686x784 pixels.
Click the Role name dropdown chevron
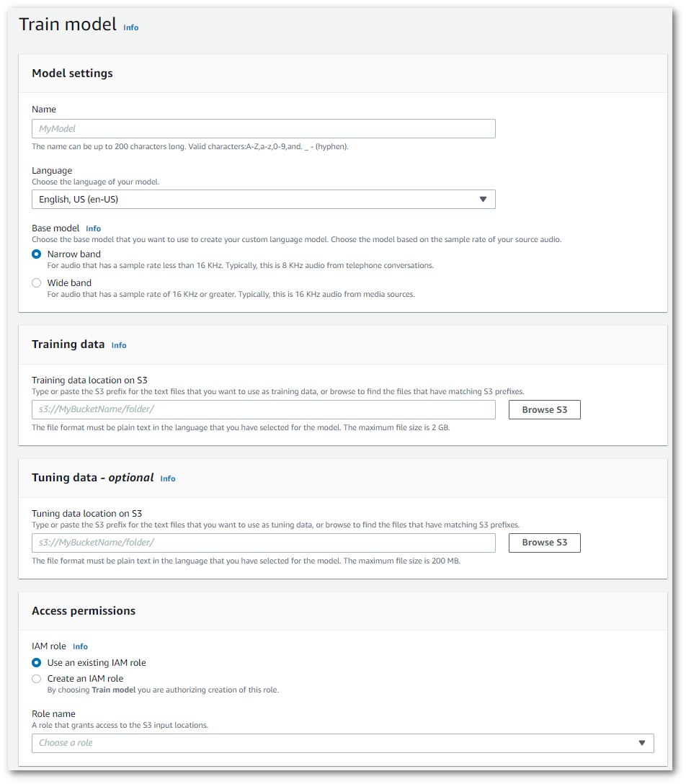coord(642,743)
